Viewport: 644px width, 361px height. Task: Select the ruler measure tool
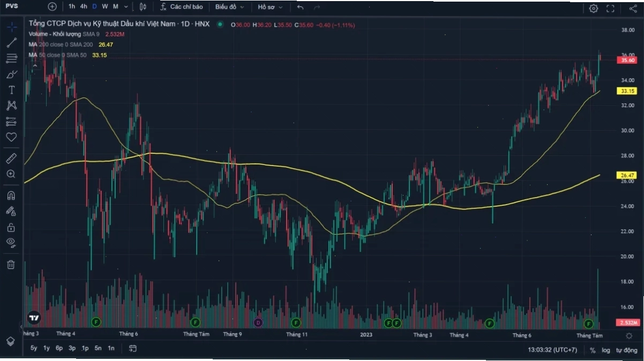click(x=11, y=158)
